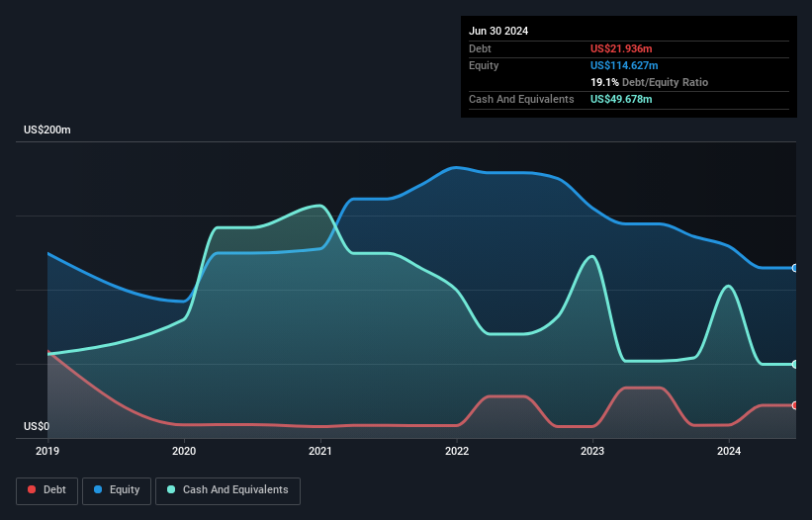Click the Equity value US$114.627m

coord(624,65)
